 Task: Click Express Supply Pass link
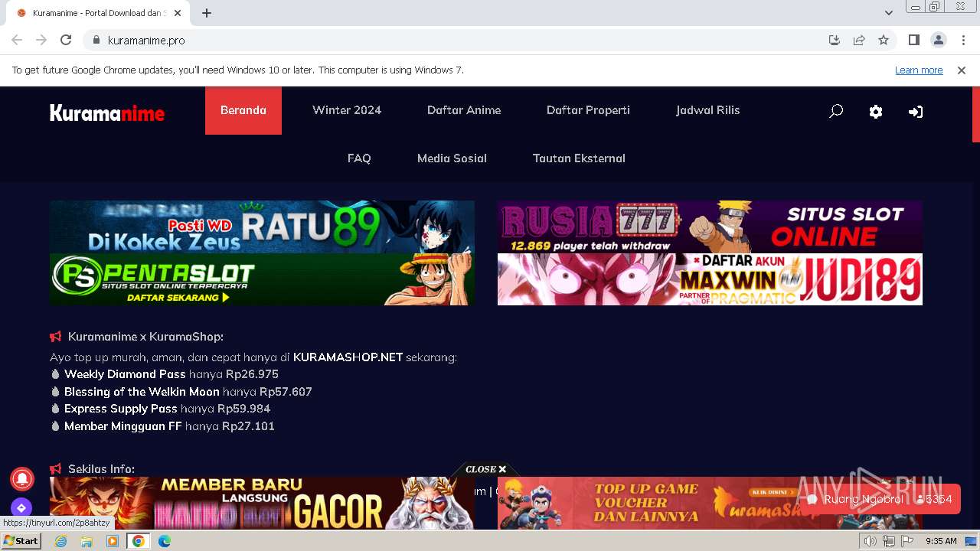(x=121, y=409)
